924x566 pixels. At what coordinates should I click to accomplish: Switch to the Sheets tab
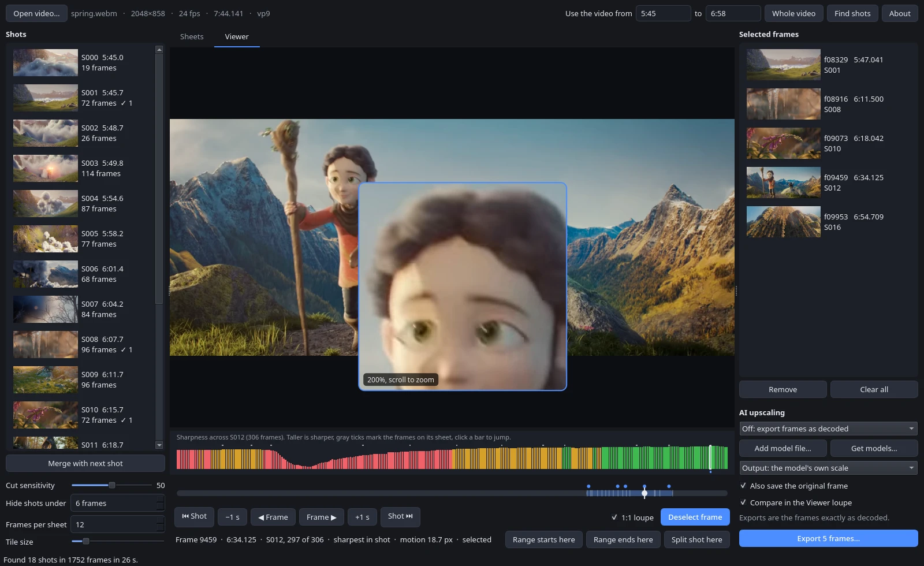tap(192, 36)
